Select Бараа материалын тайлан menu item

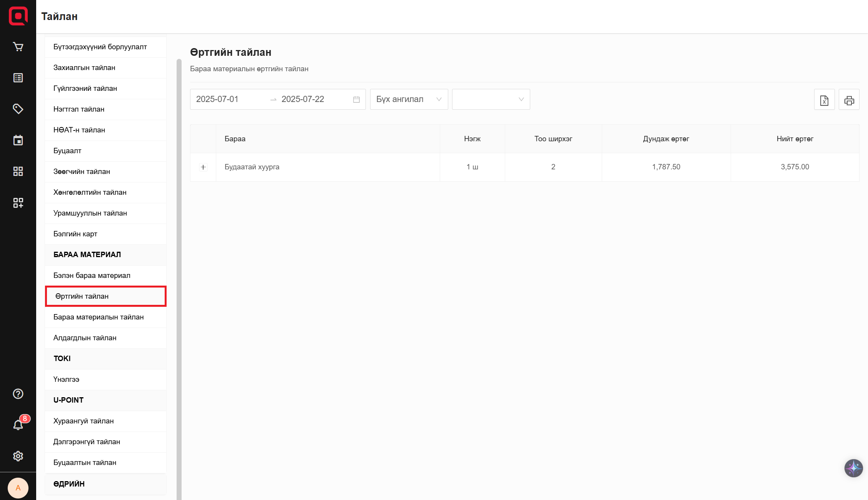click(x=98, y=317)
